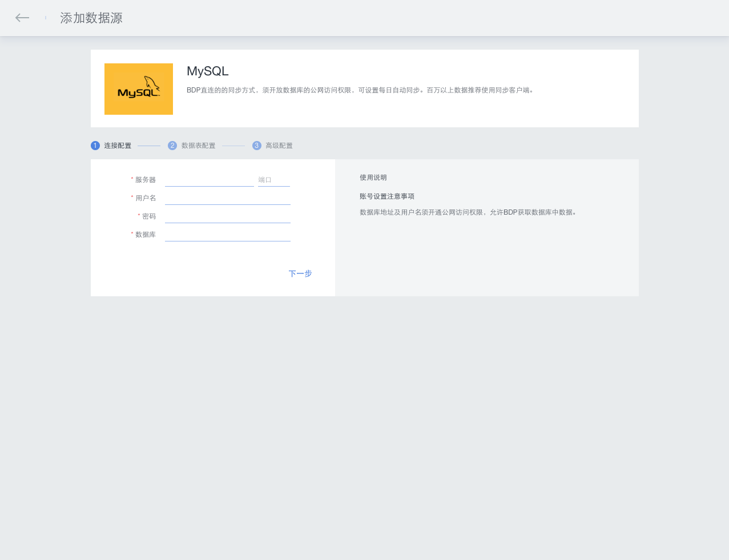Focus the 服务器 input field
The width and height of the screenshot is (729, 560).
(x=210, y=180)
